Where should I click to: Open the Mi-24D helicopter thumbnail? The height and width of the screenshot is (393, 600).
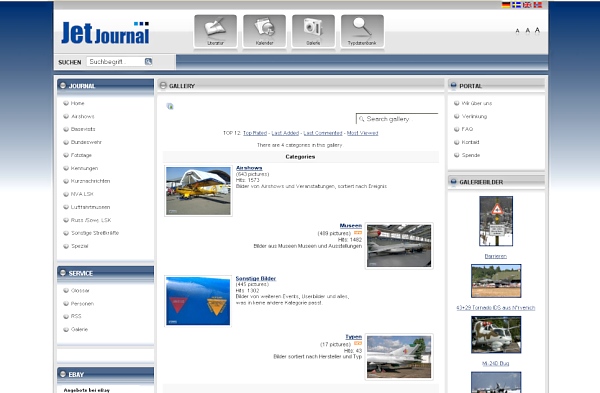point(496,334)
